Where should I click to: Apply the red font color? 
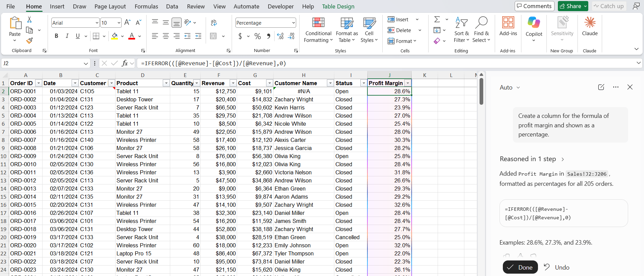[x=132, y=36]
